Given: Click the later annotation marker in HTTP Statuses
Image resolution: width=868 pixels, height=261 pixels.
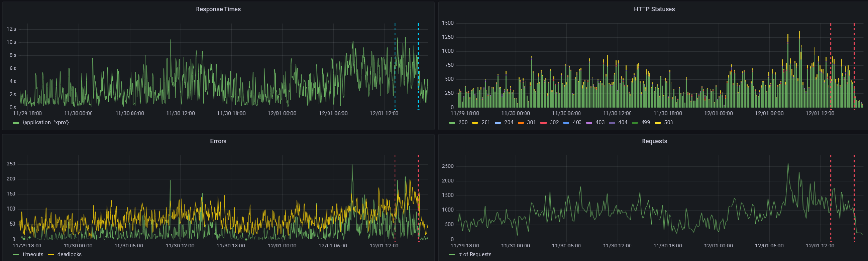Looking at the screenshot, I should coord(854,109).
